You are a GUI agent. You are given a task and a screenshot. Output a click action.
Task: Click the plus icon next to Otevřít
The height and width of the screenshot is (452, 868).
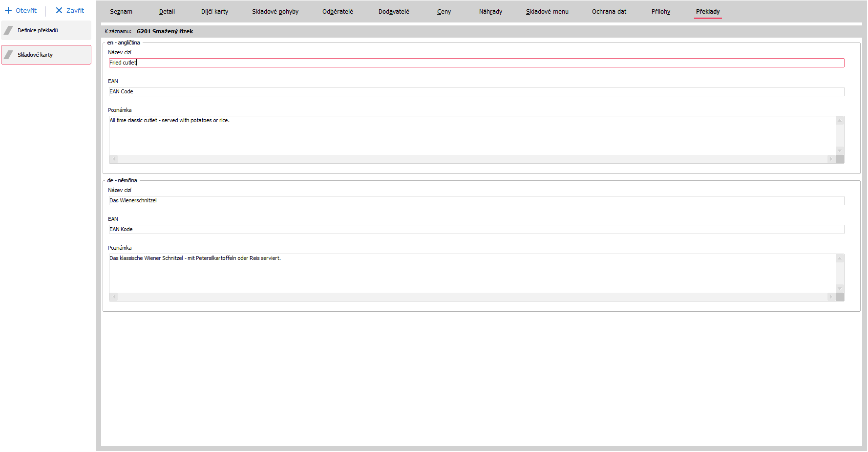[x=8, y=10]
